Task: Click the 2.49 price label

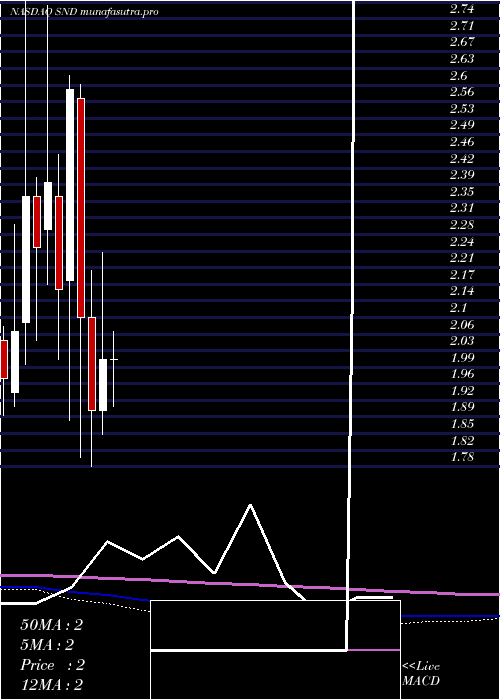Action: point(462,125)
